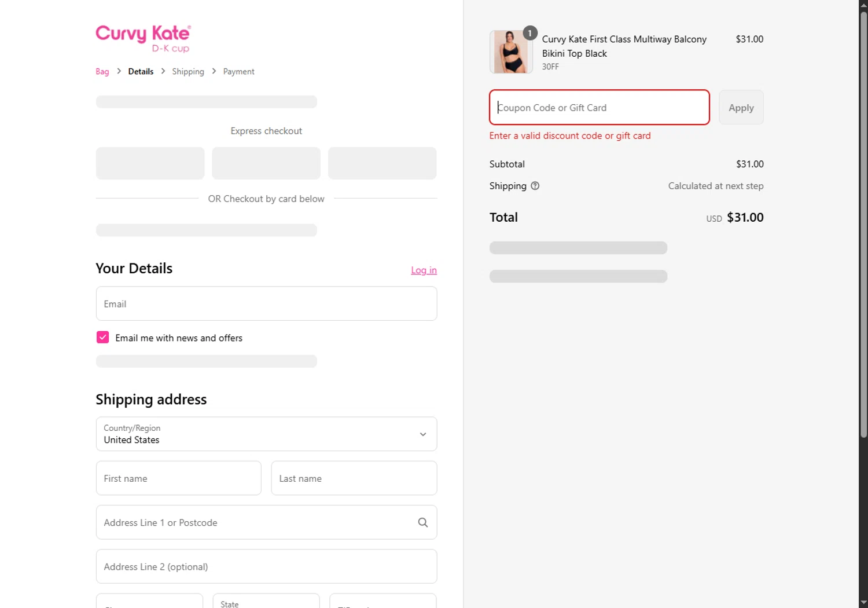Click the Shipping address heading

[x=151, y=400]
